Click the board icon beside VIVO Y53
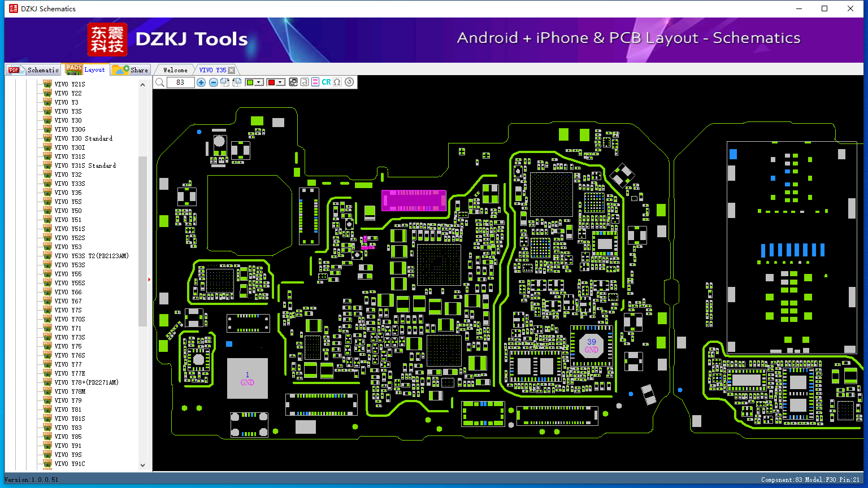Image resolution: width=868 pixels, height=488 pixels. [47, 247]
